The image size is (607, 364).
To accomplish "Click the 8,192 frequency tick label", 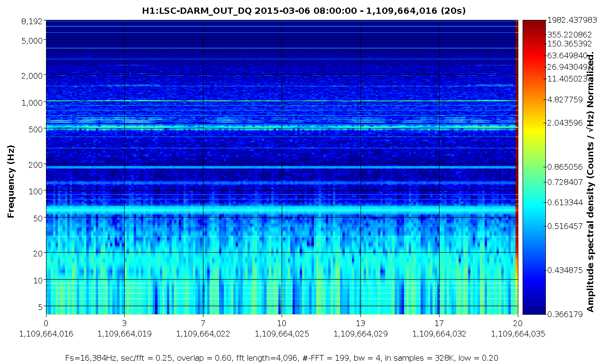I will click(32, 21).
